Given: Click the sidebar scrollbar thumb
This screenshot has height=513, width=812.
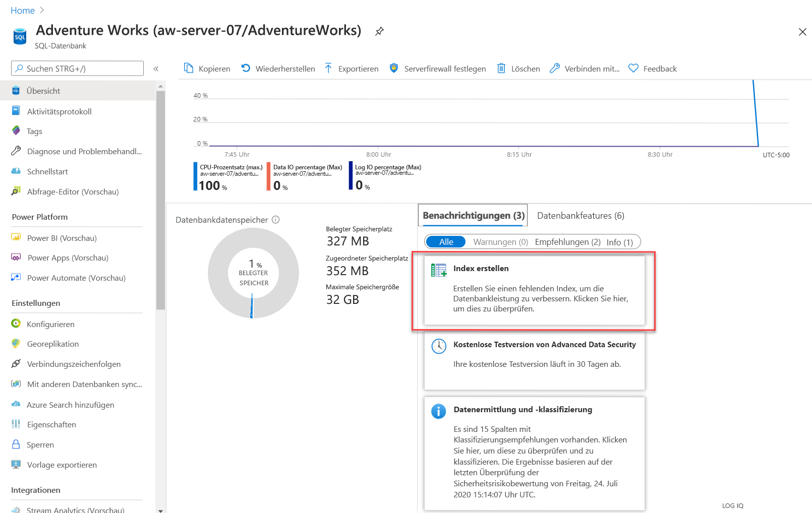Looking at the screenshot, I should pos(160,200).
